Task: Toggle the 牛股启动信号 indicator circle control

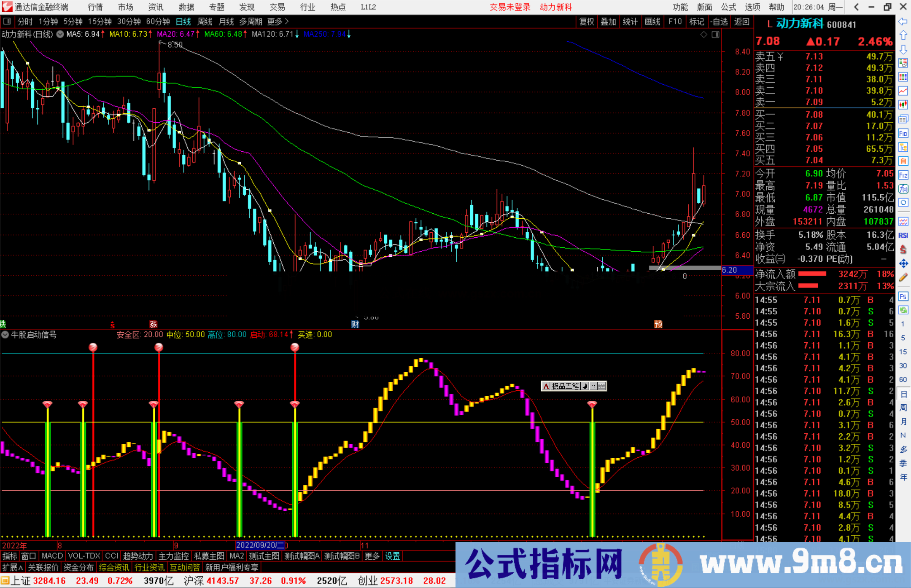Action: 5,335
